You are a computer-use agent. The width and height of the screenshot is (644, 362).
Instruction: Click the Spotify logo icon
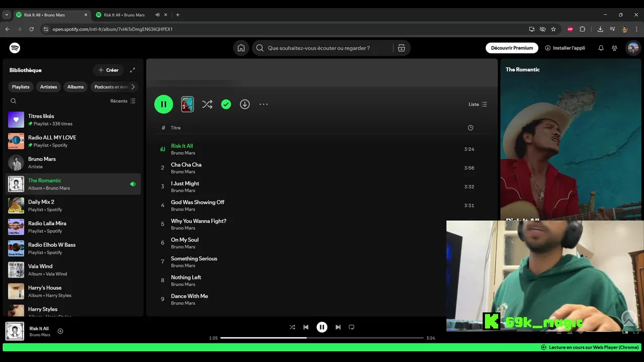click(x=15, y=48)
